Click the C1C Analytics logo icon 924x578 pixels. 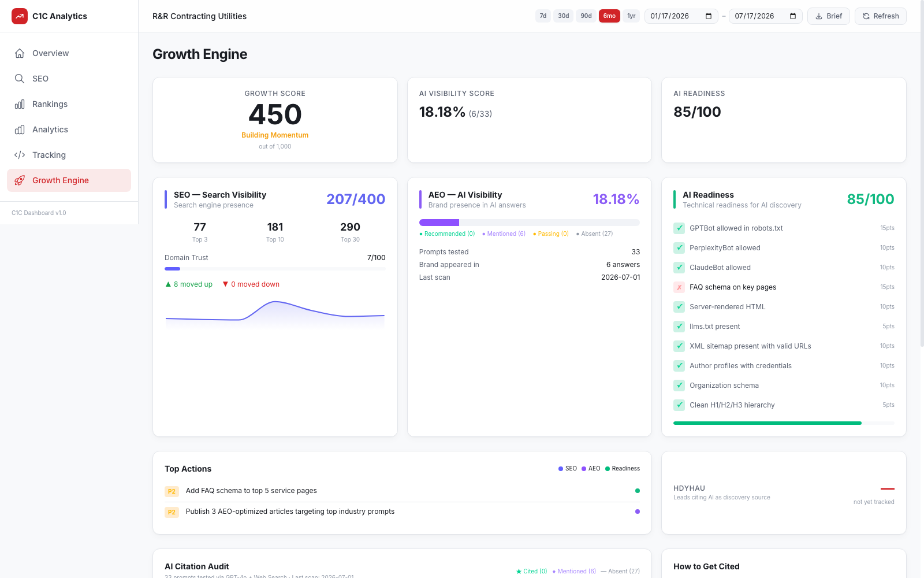(20, 16)
